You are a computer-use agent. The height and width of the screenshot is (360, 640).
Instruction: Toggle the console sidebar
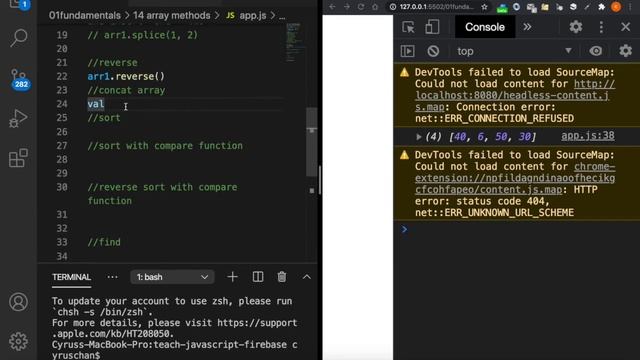click(407, 51)
